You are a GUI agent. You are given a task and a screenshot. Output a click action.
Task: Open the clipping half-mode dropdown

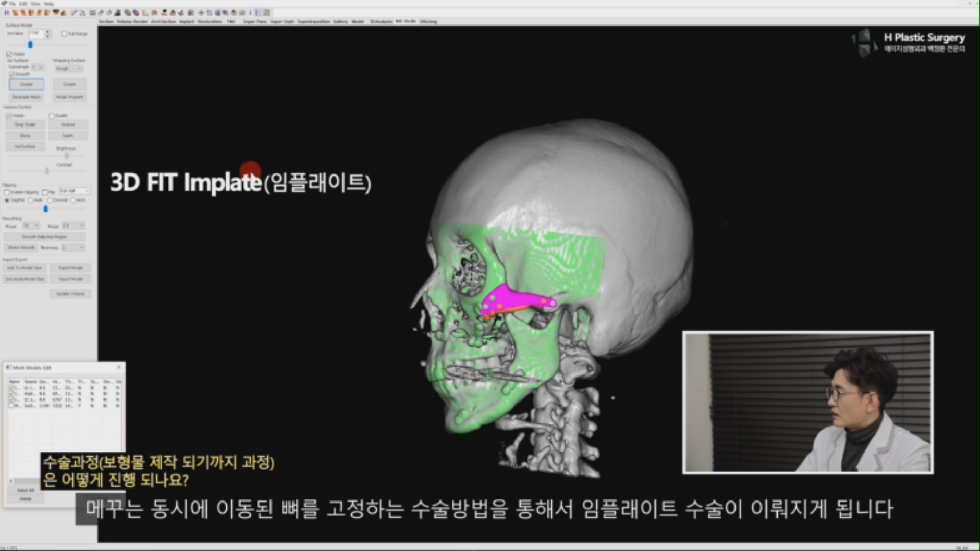(75, 191)
